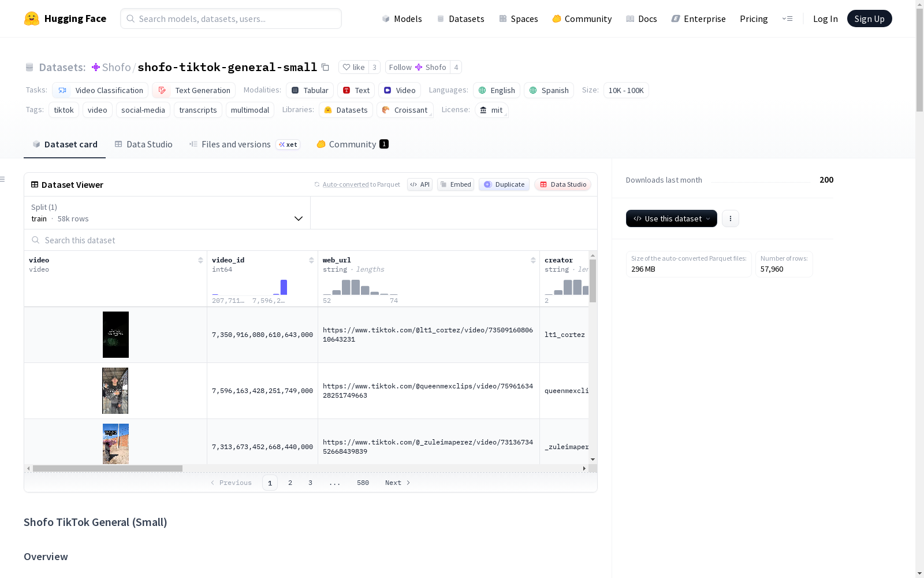
Task: Copy the dataset name to clipboard
Action: tap(325, 67)
